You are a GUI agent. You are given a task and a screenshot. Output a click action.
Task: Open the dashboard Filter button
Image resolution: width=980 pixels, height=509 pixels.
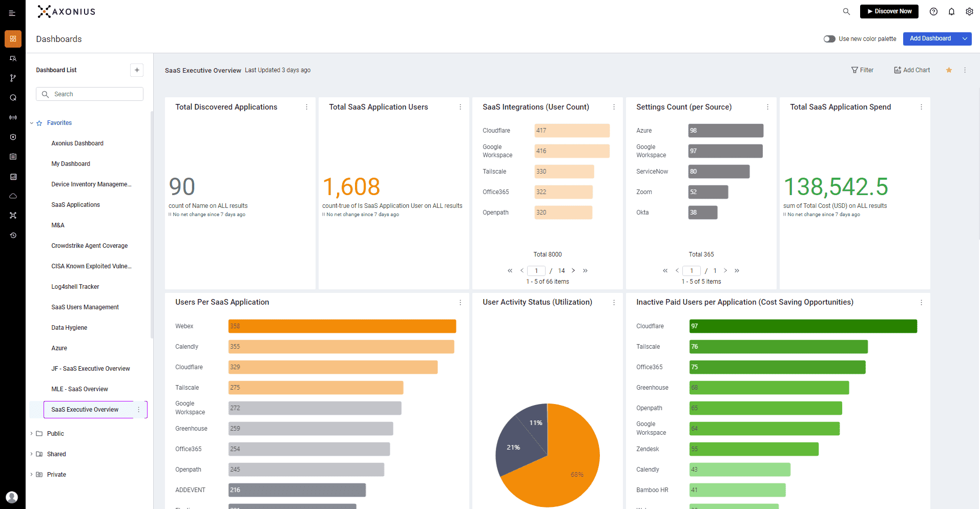pyautogui.click(x=862, y=70)
